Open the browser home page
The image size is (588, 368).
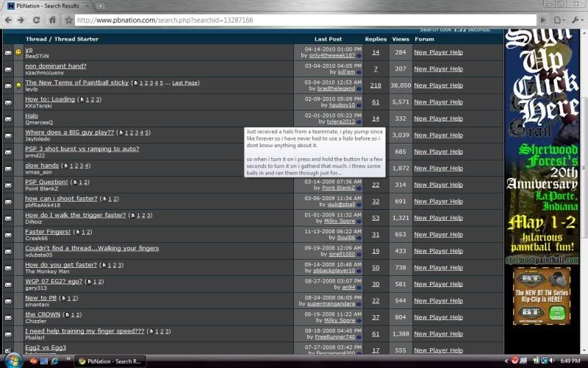click(52, 21)
